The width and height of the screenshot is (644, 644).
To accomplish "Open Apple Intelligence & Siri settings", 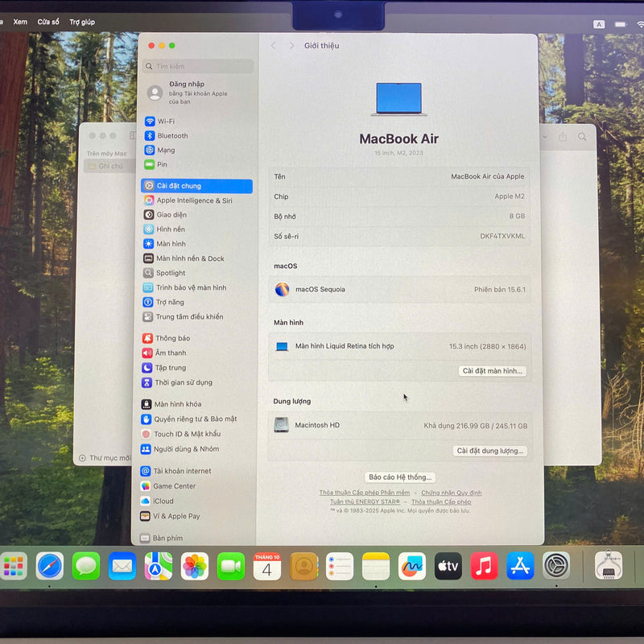I will pyautogui.click(x=193, y=200).
